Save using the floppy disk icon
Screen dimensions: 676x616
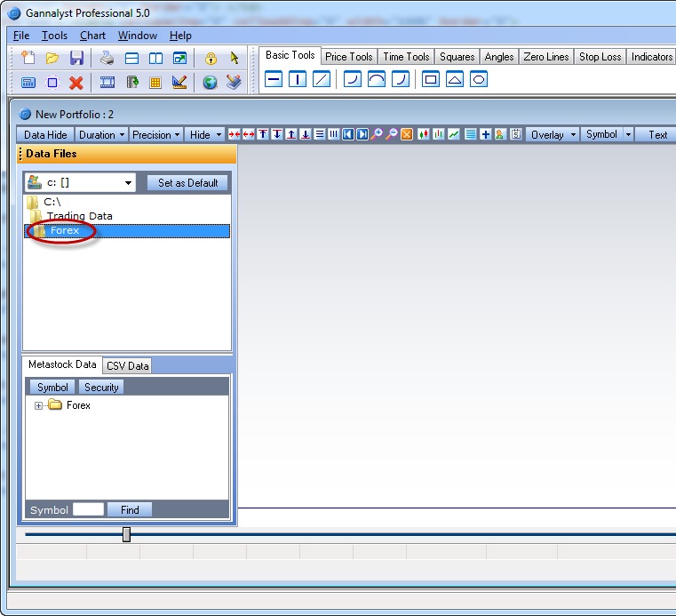point(76,58)
